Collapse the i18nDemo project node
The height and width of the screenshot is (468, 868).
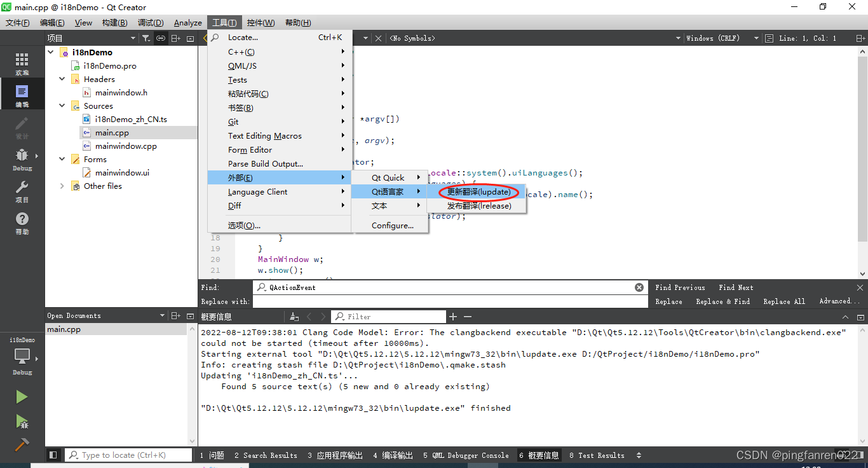[51, 52]
